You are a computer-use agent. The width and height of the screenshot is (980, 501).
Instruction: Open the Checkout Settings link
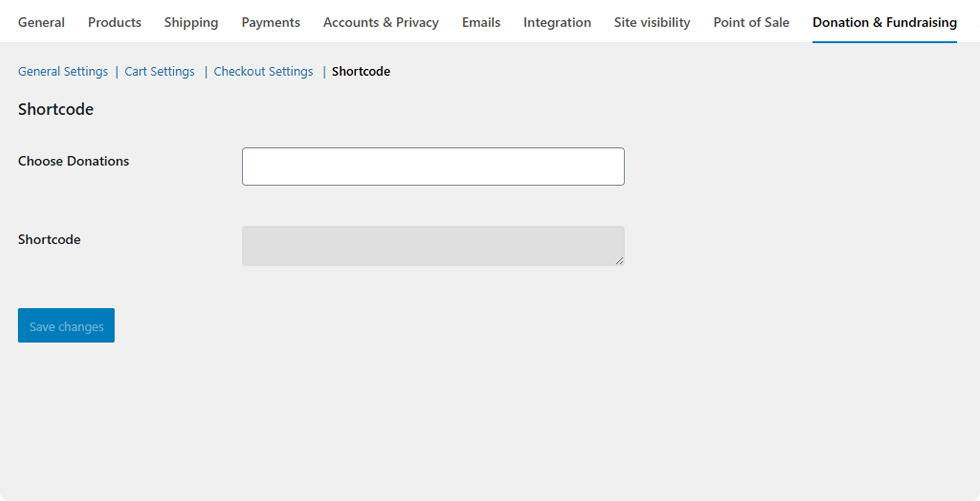(x=263, y=71)
